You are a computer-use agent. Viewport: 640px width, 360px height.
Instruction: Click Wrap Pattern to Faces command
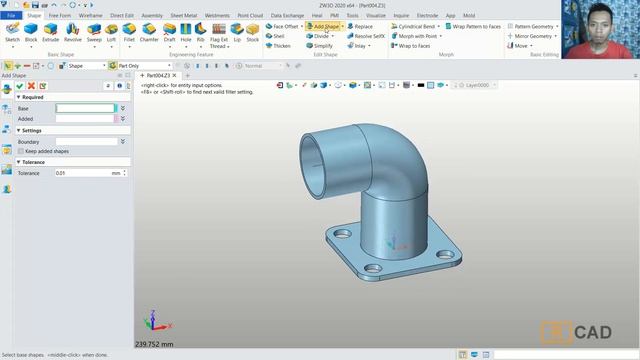[x=473, y=26]
